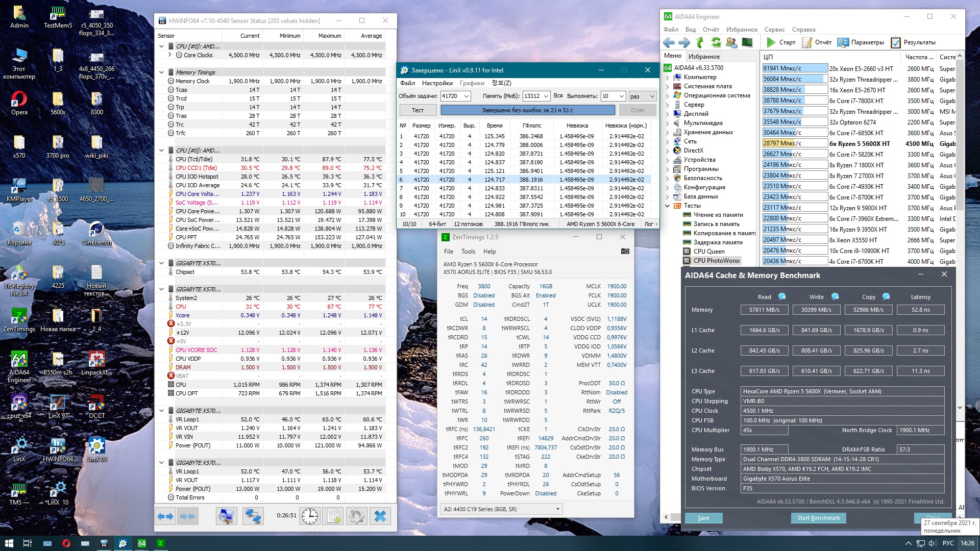Expand the Компьютер tree node in AIDA64
Image resolution: width=980 pixels, height=551 pixels.
coord(667,77)
